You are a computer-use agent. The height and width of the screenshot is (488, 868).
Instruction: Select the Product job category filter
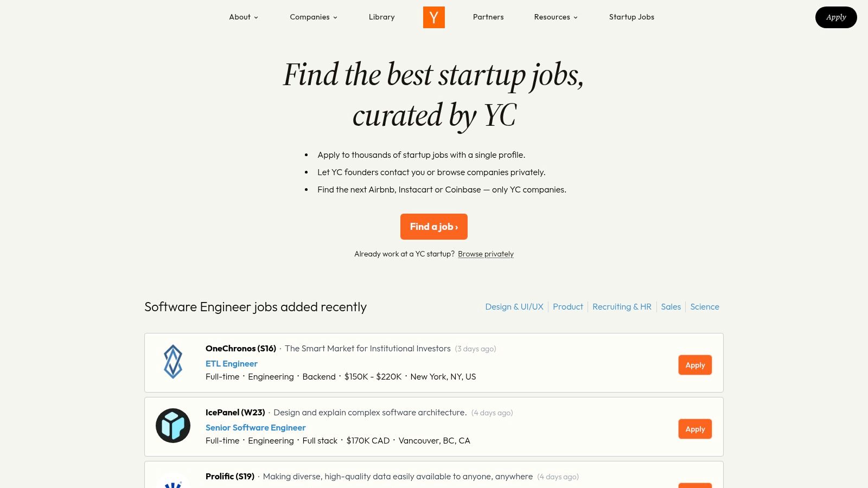[x=567, y=306]
